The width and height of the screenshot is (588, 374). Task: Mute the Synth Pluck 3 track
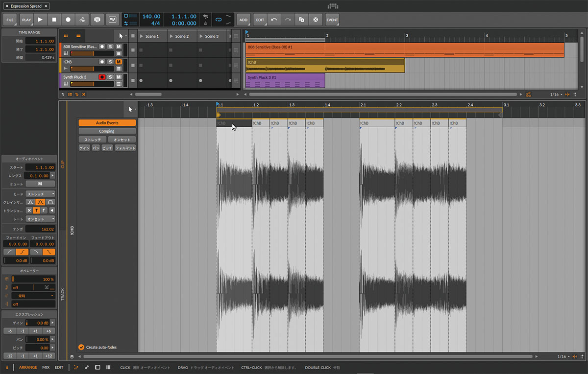point(119,77)
